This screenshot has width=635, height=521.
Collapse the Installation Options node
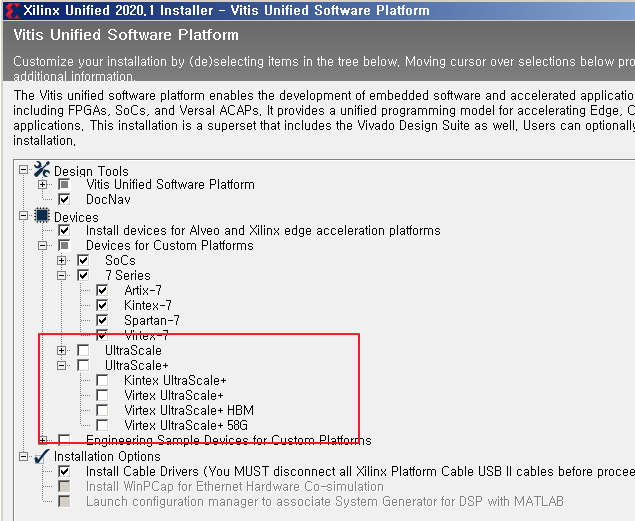(24, 457)
